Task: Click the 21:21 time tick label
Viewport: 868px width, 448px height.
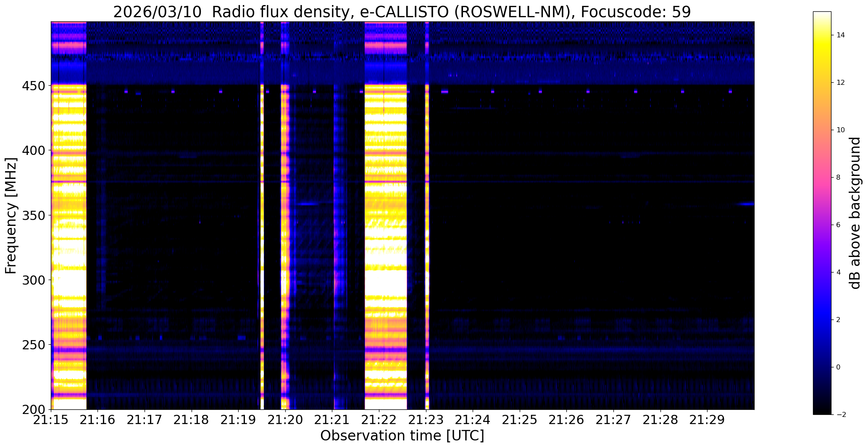Action: [x=332, y=420]
